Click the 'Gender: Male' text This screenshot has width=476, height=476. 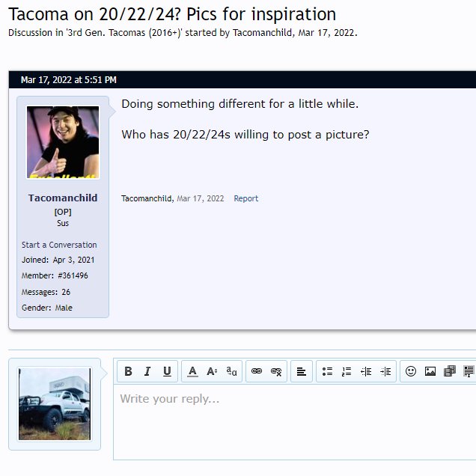pos(47,308)
